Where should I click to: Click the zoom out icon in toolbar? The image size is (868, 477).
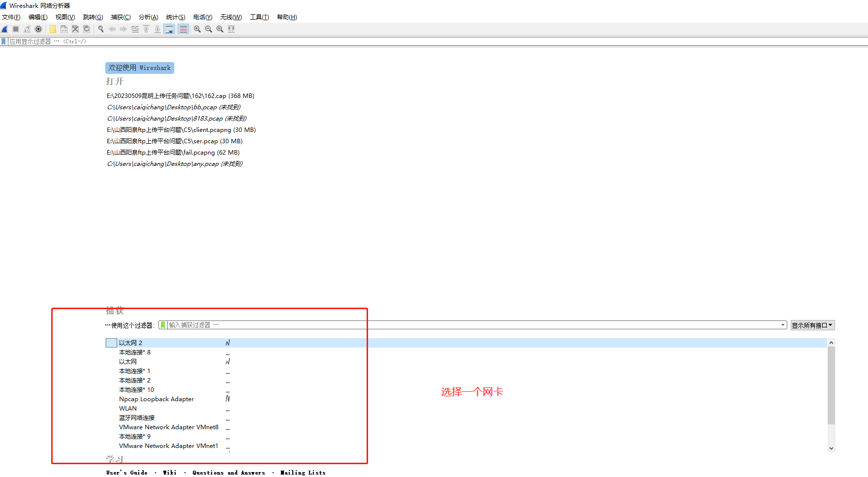click(x=209, y=29)
